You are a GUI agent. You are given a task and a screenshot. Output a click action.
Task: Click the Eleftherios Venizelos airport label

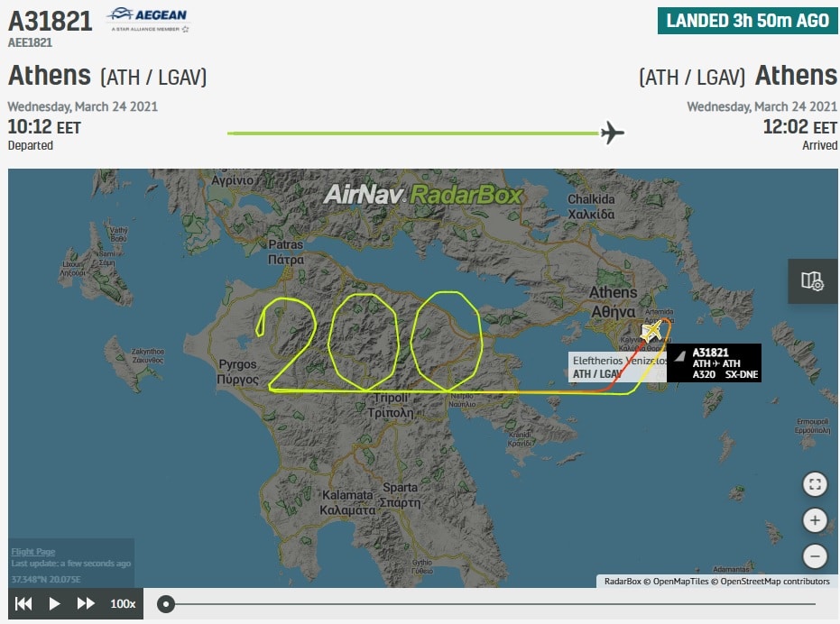point(617,367)
